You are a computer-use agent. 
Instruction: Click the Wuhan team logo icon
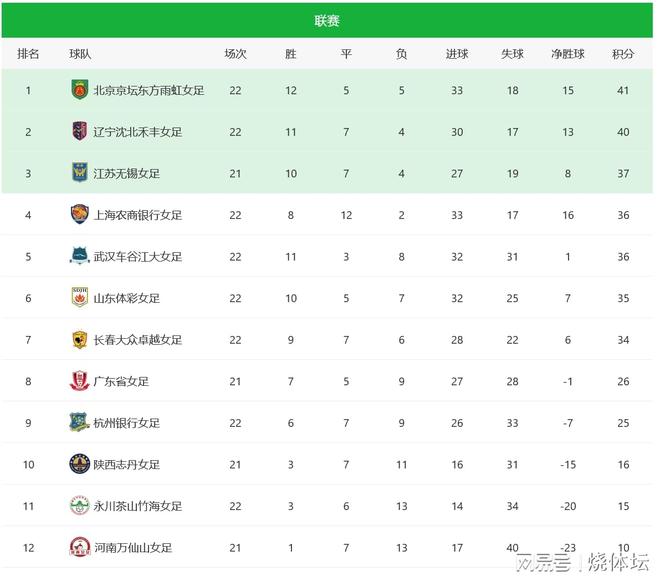click(x=79, y=256)
